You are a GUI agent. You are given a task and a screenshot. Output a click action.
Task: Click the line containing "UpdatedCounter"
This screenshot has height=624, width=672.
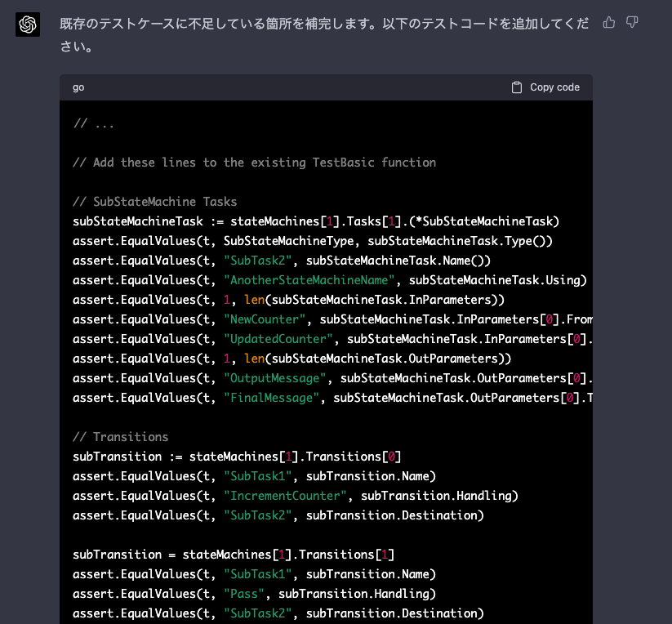[332, 339]
